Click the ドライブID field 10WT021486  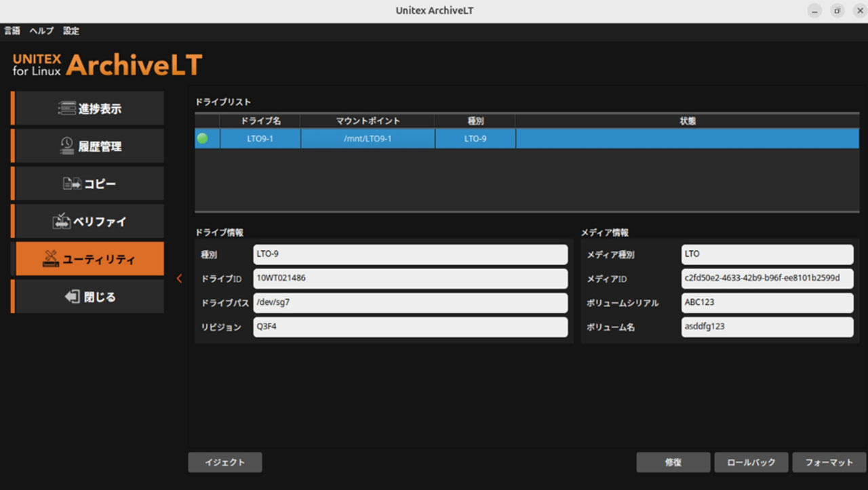click(410, 279)
